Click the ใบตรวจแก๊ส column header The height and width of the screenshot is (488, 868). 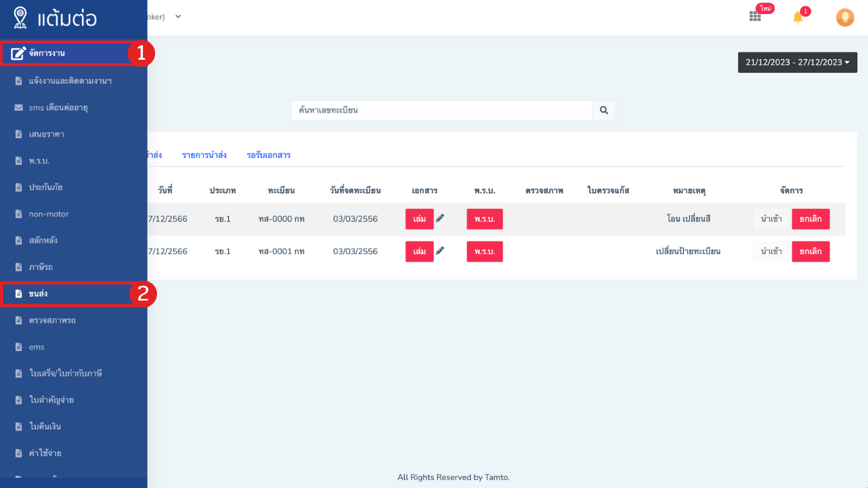(x=608, y=191)
